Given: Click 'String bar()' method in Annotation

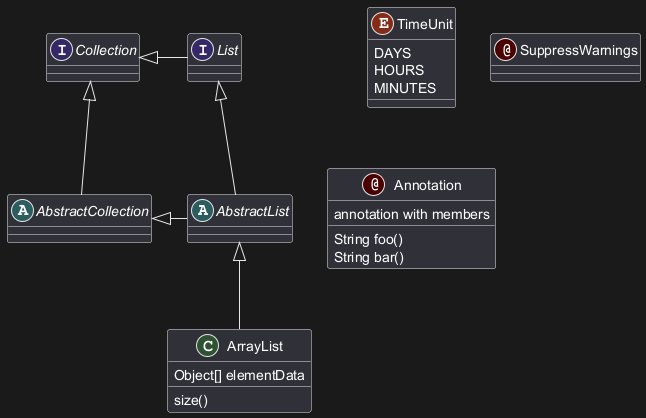Looking at the screenshot, I should point(368,257).
